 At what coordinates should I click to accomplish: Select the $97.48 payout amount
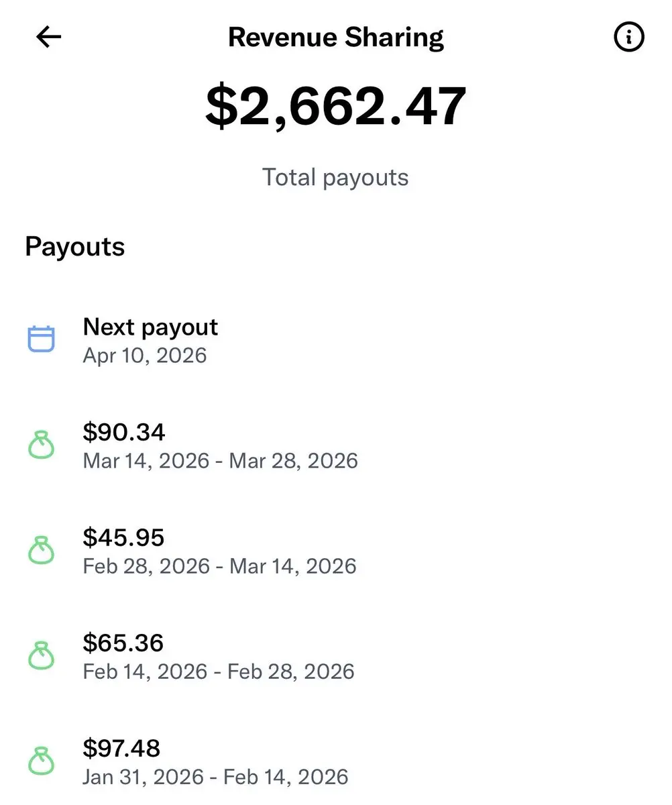click(x=122, y=748)
